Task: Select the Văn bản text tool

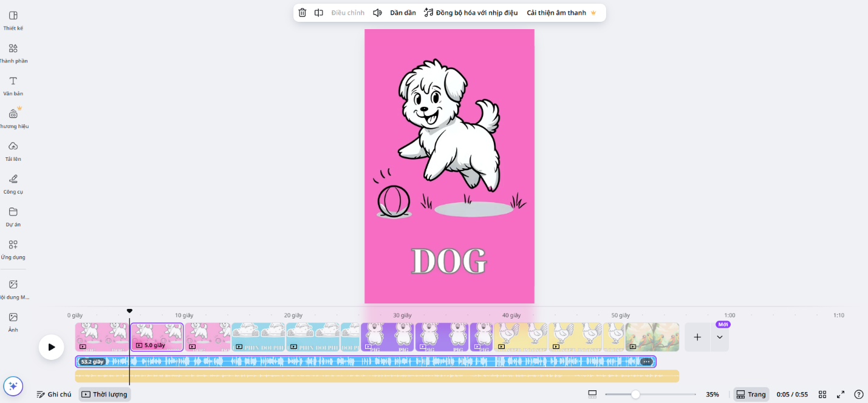Action: tap(13, 86)
